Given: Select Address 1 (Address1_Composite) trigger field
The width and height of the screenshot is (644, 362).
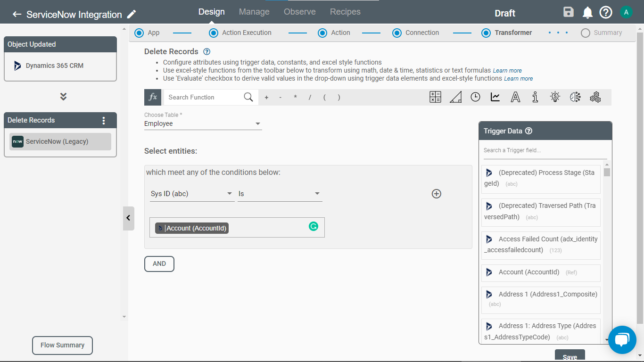Looking at the screenshot, I should point(541,300).
